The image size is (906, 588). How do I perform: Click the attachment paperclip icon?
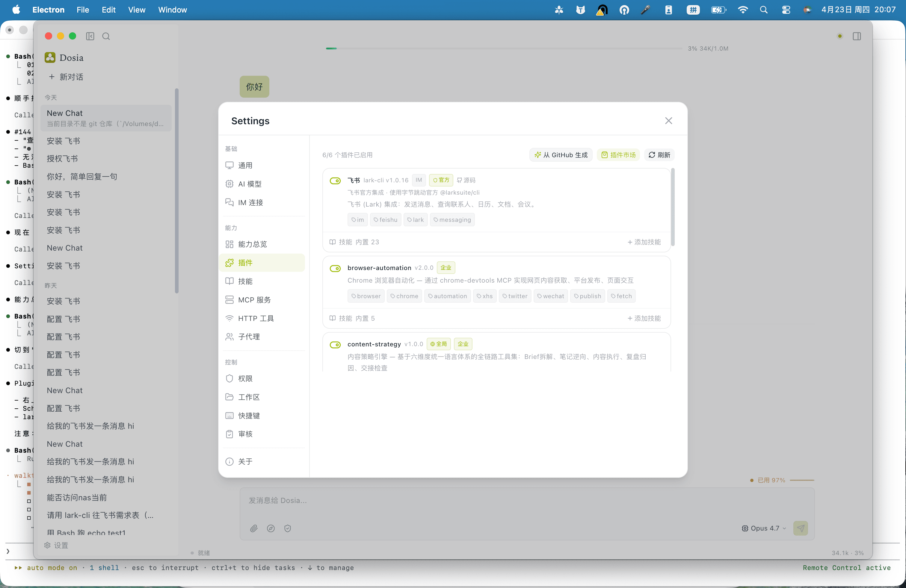(254, 528)
